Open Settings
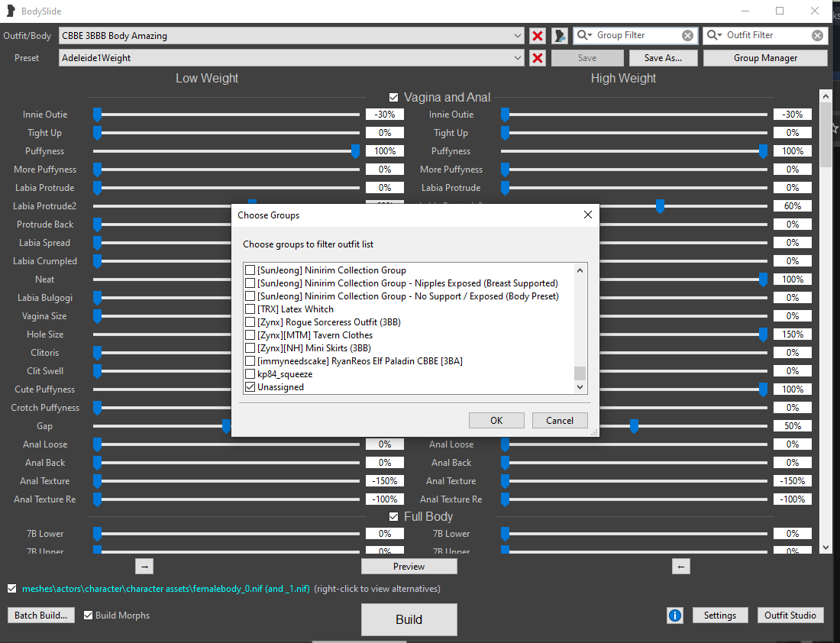Image resolution: width=840 pixels, height=643 pixels. [x=719, y=616]
